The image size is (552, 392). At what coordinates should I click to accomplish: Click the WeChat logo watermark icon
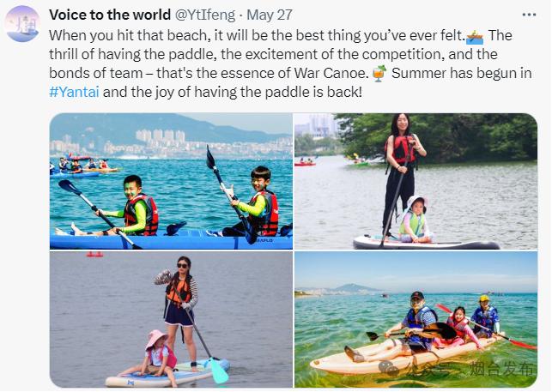pyautogui.click(x=394, y=368)
